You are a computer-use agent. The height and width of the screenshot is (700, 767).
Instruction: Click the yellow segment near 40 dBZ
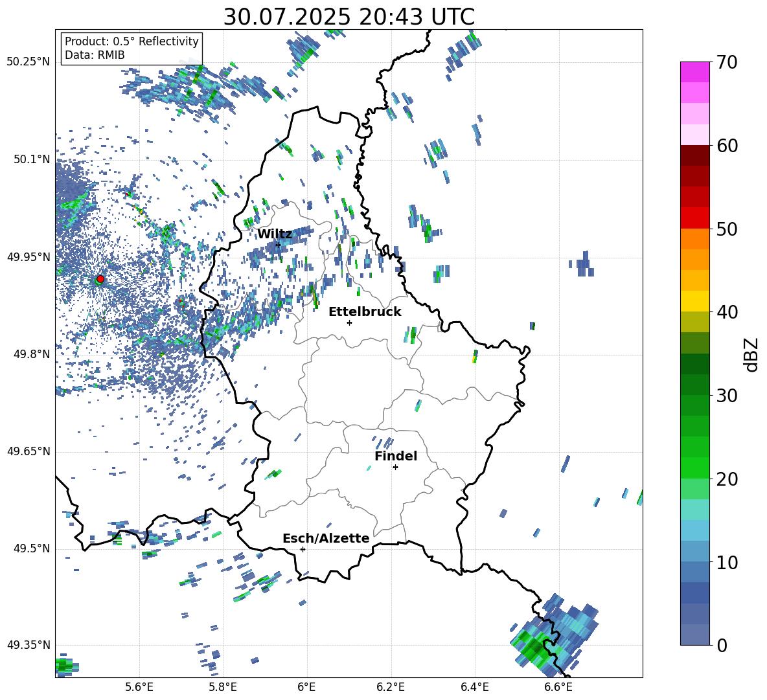[694, 301]
